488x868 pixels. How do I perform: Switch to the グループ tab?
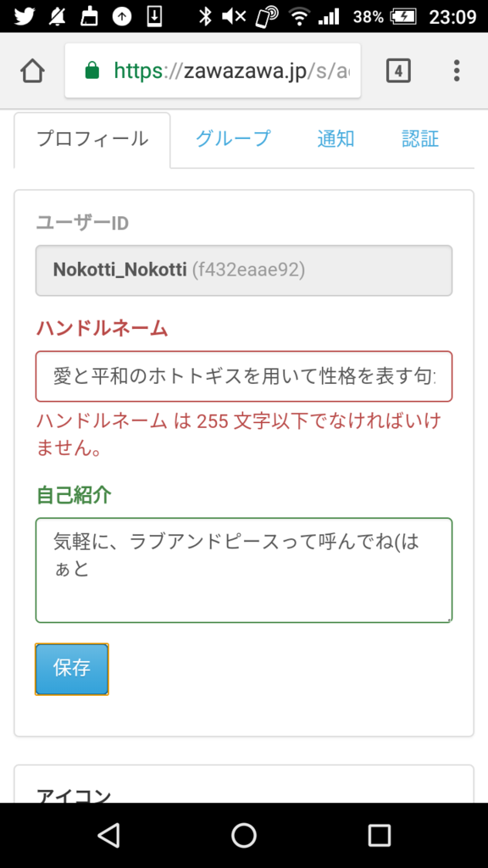point(233,138)
